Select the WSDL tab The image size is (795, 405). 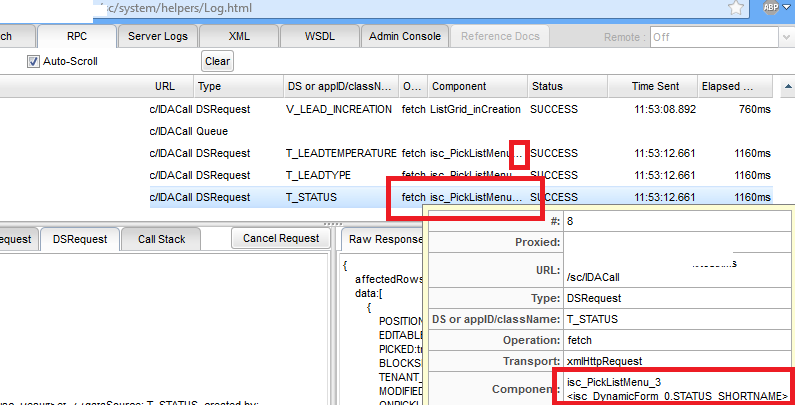coord(319,37)
